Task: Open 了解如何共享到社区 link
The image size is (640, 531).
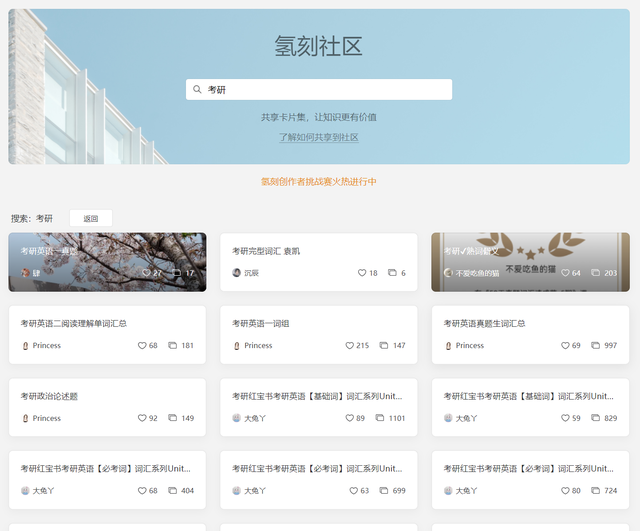Action: 319,137
